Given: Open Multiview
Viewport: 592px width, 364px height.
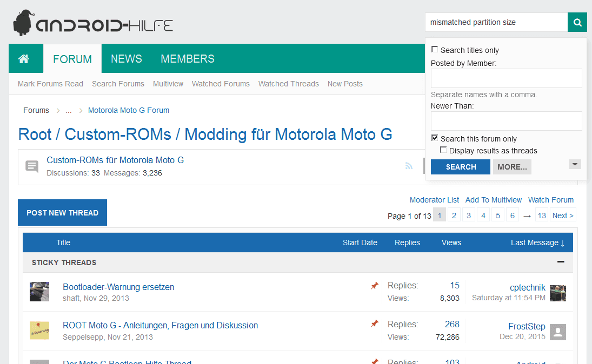Looking at the screenshot, I should (x=168, y=84).
